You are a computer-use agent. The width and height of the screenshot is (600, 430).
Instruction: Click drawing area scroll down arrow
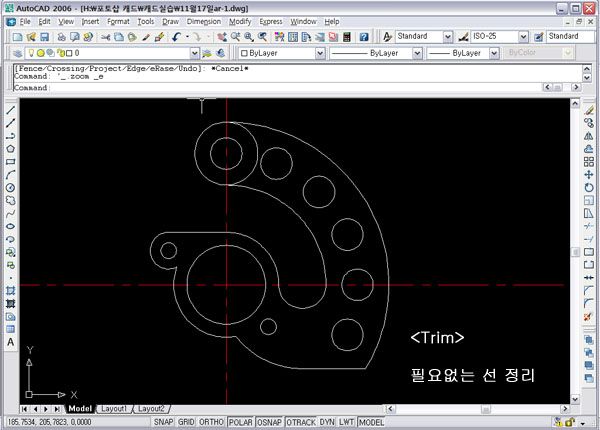(x=575, y=399)
